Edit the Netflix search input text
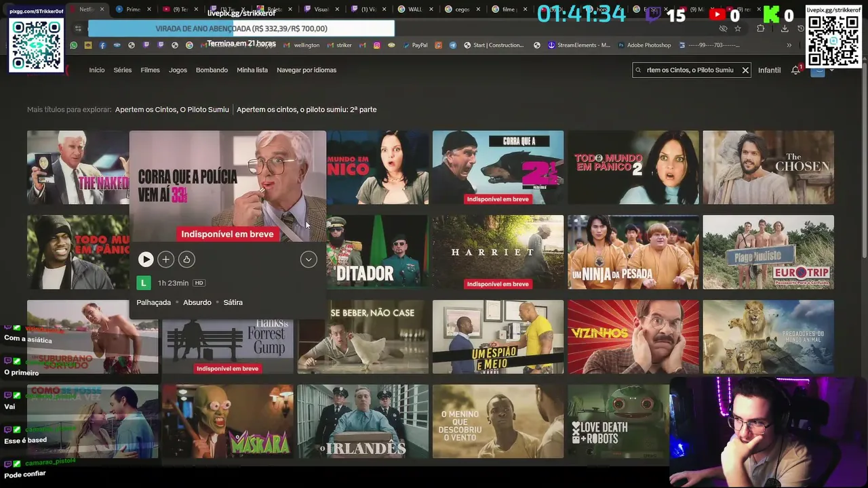This screenshot has width=868, height=488. (x=690, y=70)
